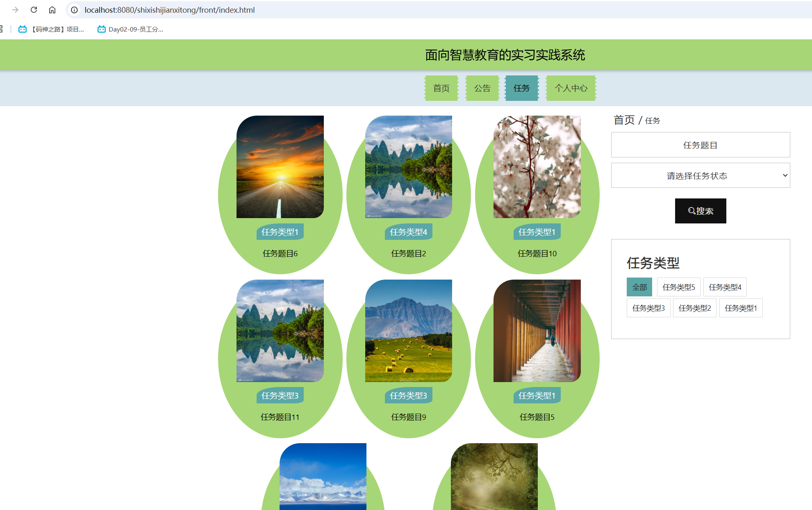The width and height of the screenshot is (812, 510).
Task: Filter by 任务类型3 in sidebar
Action: [648, 308]
